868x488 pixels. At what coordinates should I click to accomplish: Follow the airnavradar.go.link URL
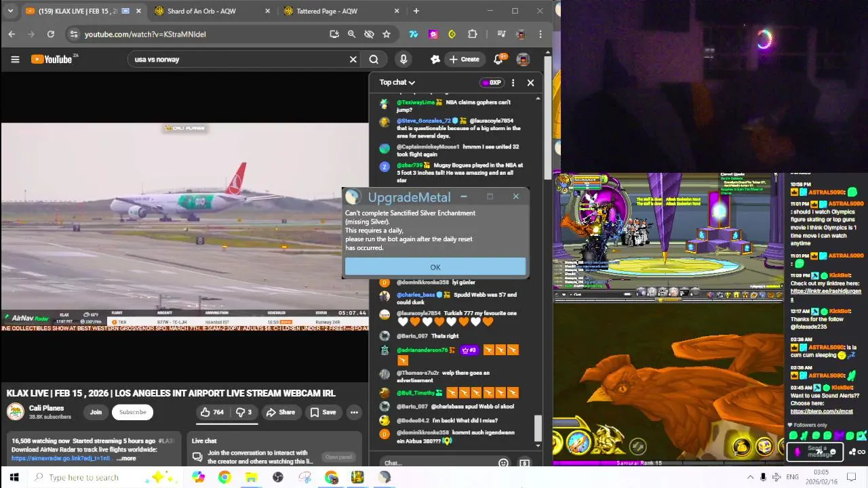click(61, 459)
